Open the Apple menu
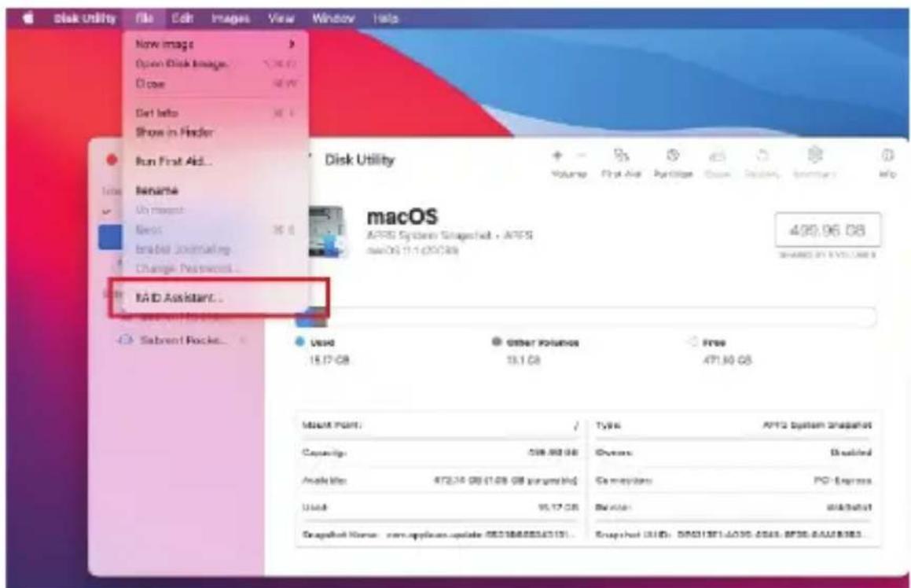 tap(28, 18)
